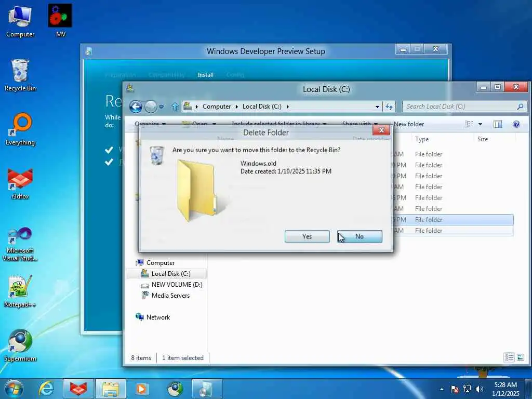This screenshot has width=532, height=399.
Task: Go back in Local Disk explorer
Action: coord(136,107)
